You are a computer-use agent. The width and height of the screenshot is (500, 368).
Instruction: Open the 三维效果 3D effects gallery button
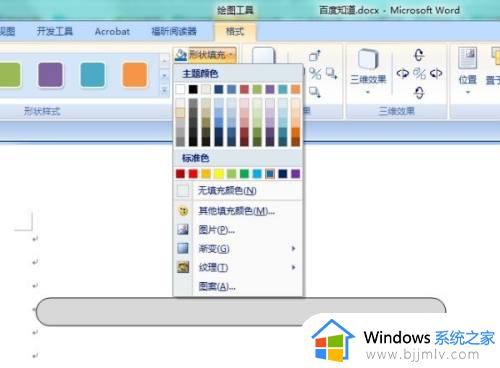pyautogui.click(x=368, y=71)
